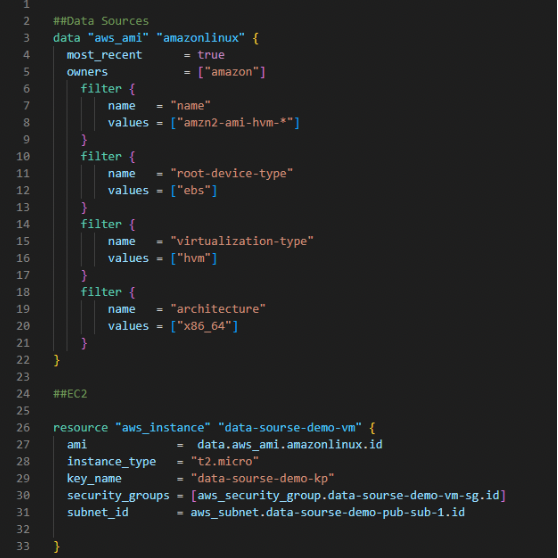This screenshot has width=558, height=558.
Task: Click the "t2.micro" instance type value
Action: [x=225, y=462]
